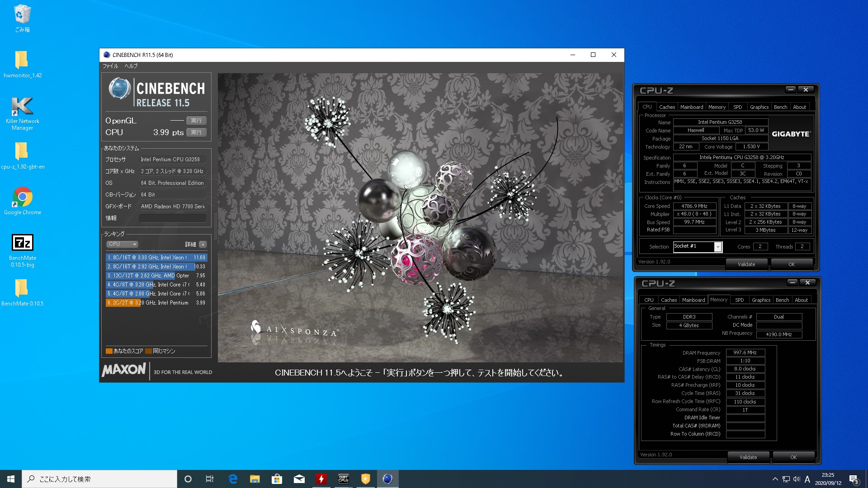The width and height of the screenshot is (868, 488).
Task: Open Mainboard tab in lower CPU-Z
Action: (693, 300)
